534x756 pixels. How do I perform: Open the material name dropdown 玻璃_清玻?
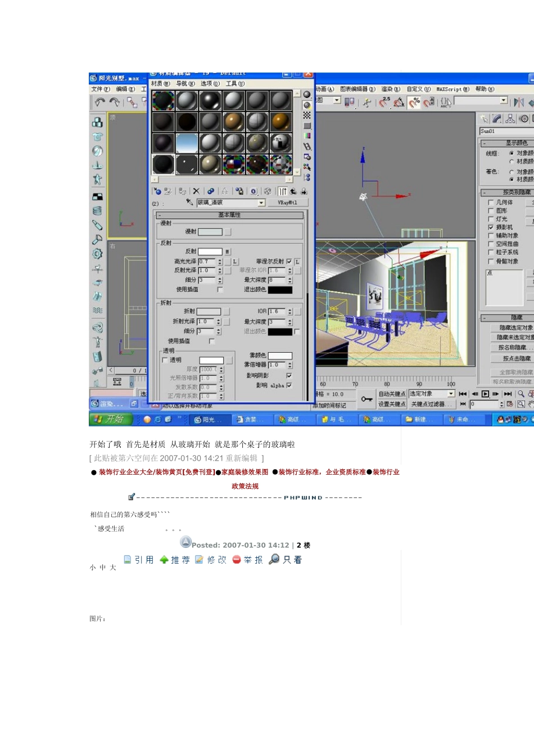pyautogui.click(x=261, y=202)
